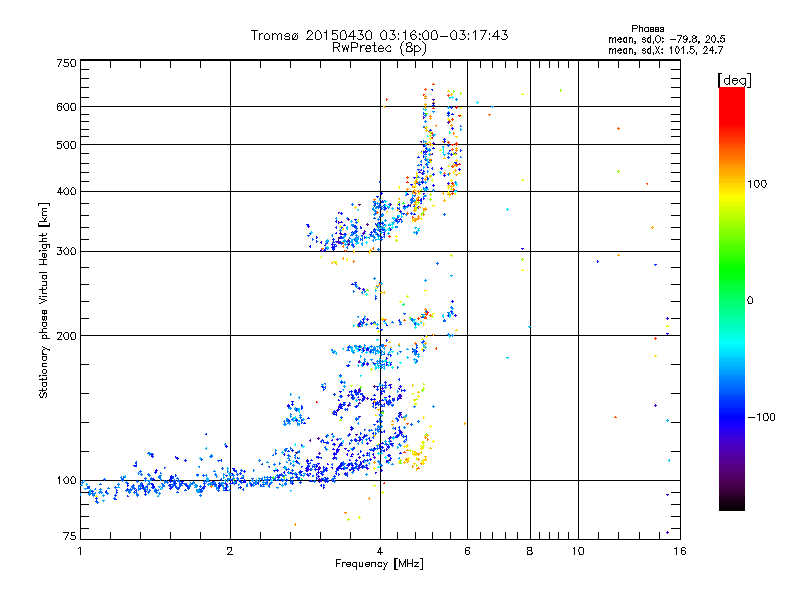Click the x-axis tick label '2'
This screenshot has width=800, height=600.
tap(230, 551)
